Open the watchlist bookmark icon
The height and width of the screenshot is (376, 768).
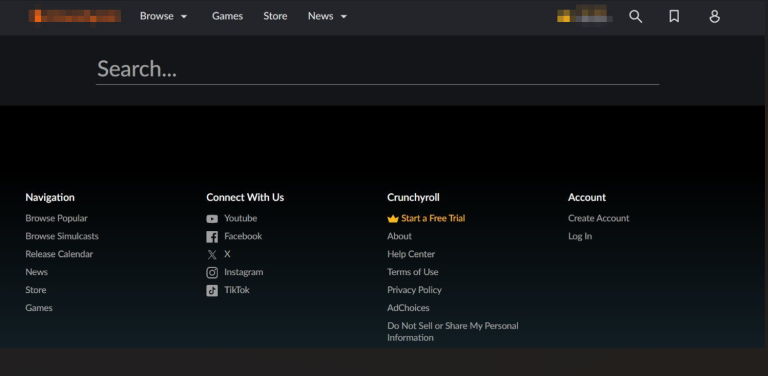[674, 17]
